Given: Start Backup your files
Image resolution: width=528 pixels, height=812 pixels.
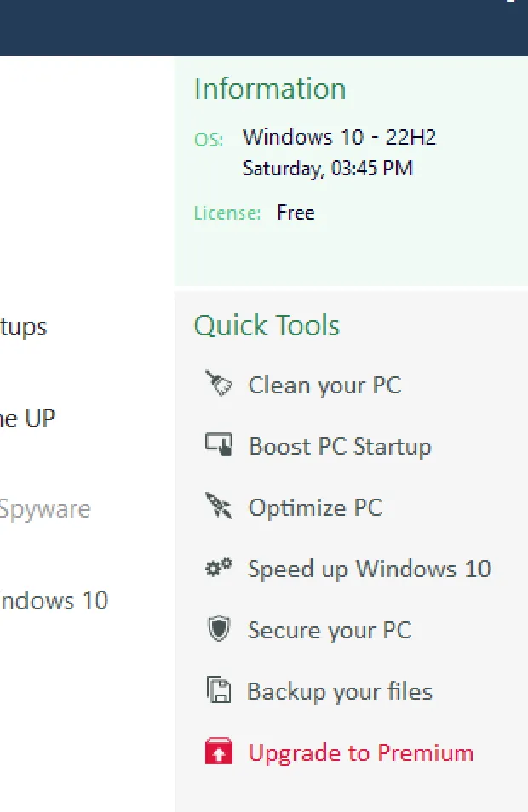Looking at the screenshot, I should [x=340, y=691].
